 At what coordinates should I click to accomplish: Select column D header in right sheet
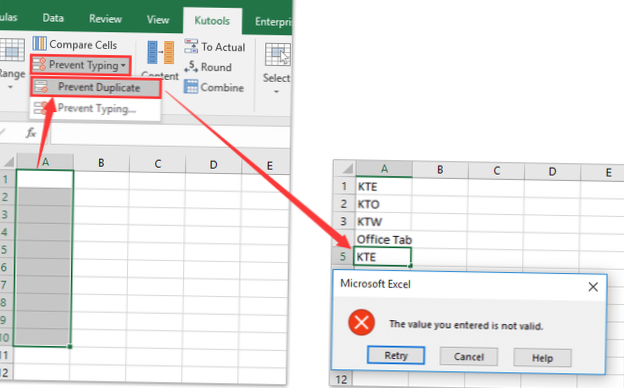pos(552,172)
